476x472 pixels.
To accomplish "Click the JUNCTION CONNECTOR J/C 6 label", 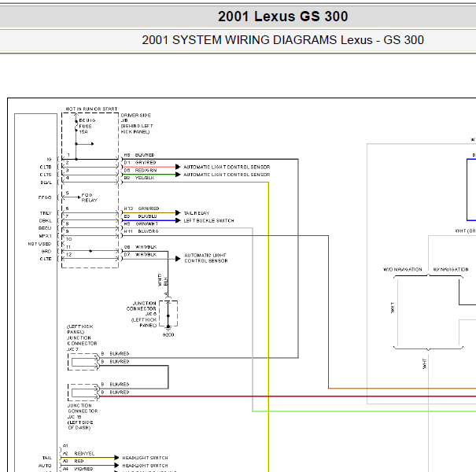I will pos(142,314).
